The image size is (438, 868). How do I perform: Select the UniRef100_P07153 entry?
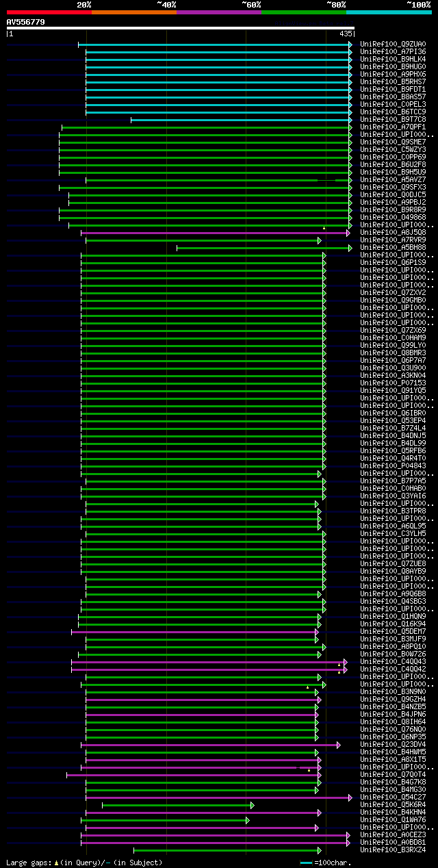[x=393, y=383]
